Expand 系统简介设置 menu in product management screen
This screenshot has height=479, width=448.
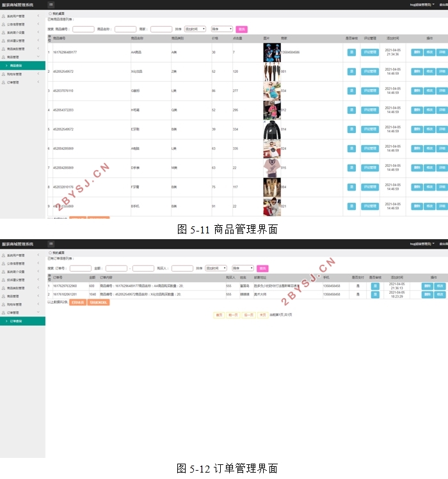[x=38, y=32]
